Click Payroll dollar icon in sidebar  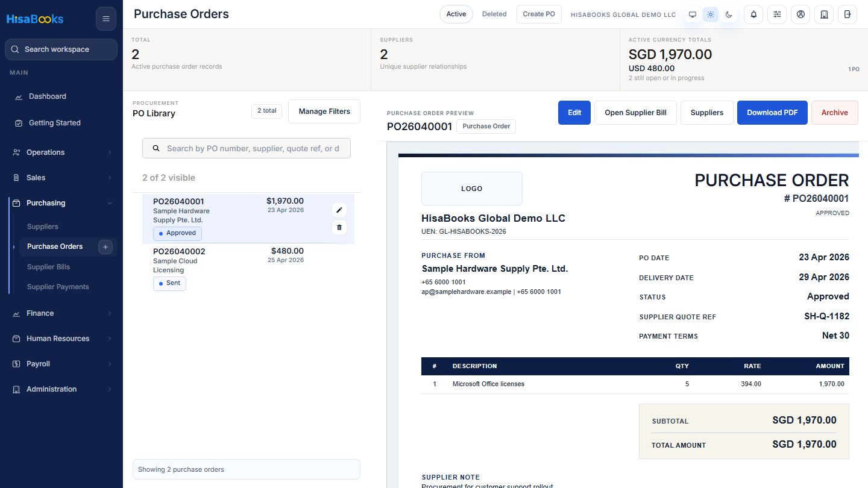(16, 364)
